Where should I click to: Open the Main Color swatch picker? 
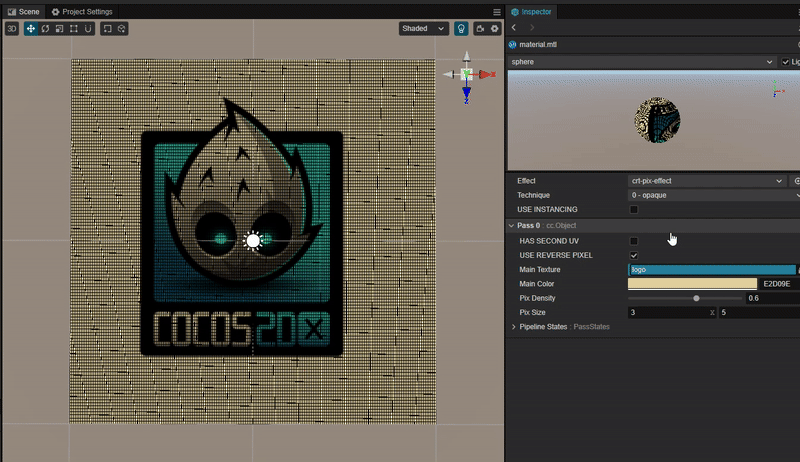click(692, 284)
